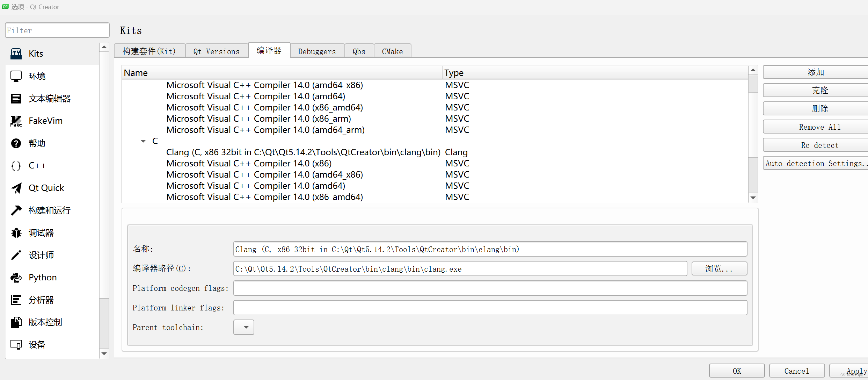
Task: Collapse the C compilers group
Action: click(x=143, y=141)
